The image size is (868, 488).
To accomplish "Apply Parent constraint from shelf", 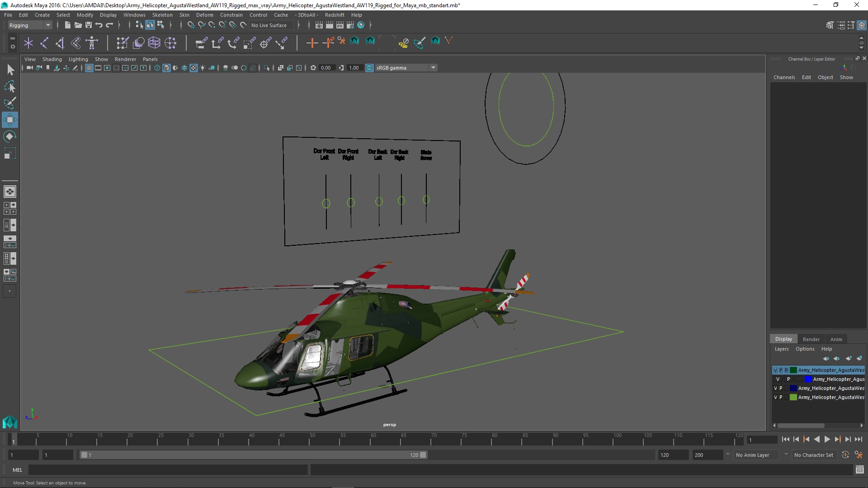I will (201, 43).
